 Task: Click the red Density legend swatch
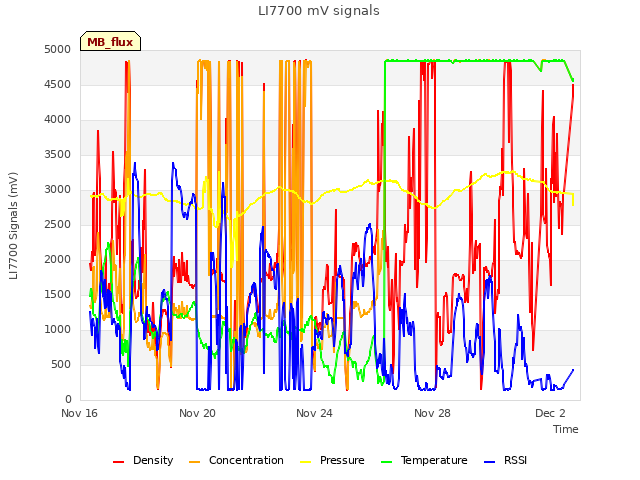[x=118, y=462]
